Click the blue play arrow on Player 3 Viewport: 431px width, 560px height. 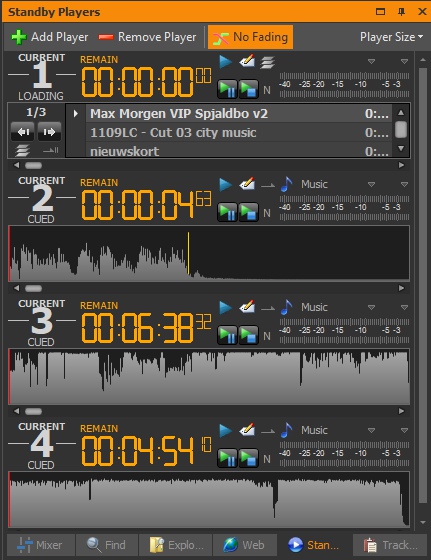[x=225, y=308]
